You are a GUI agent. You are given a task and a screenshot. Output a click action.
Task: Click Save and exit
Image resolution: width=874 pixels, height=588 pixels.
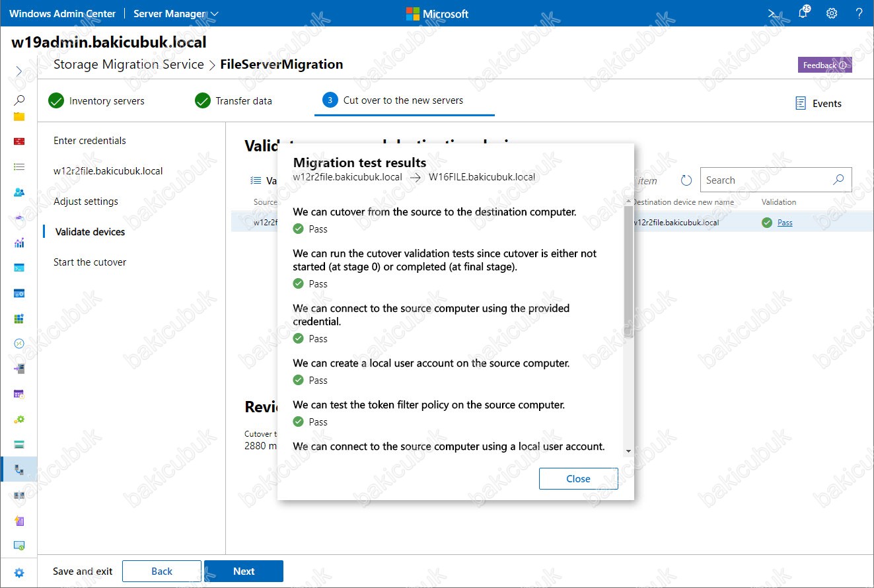[x=83, y=571]
